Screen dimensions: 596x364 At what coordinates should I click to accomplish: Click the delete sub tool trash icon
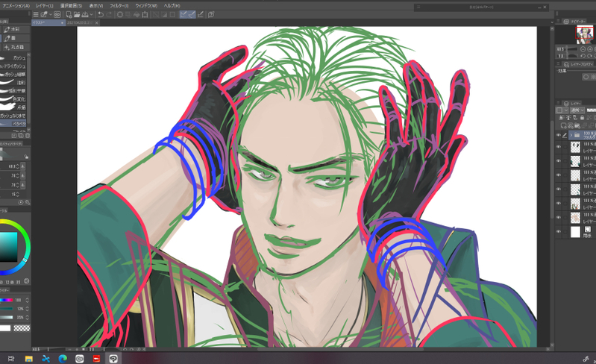(28, 135)
